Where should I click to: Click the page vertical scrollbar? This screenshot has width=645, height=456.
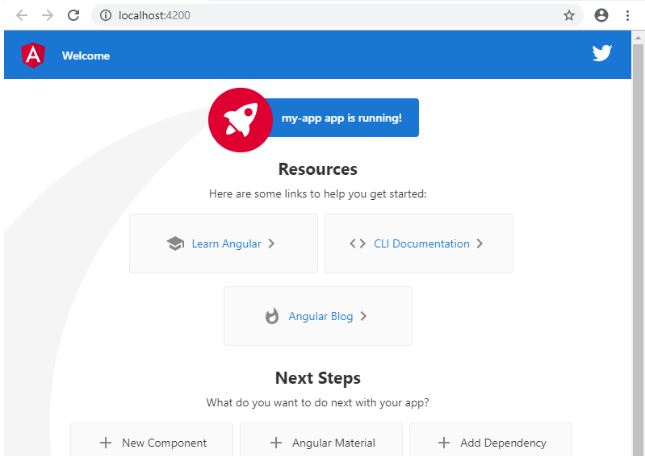coord(638,243)
